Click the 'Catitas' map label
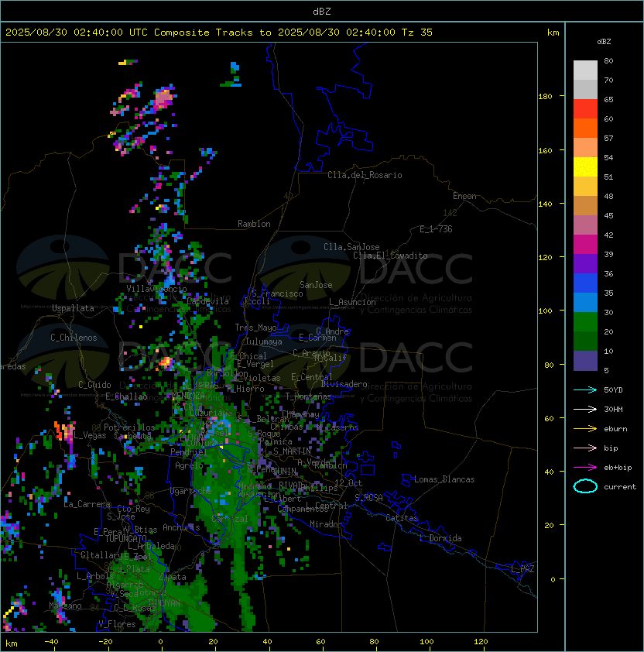This screenshot has height=652, width=644. [x=402, y=519]
